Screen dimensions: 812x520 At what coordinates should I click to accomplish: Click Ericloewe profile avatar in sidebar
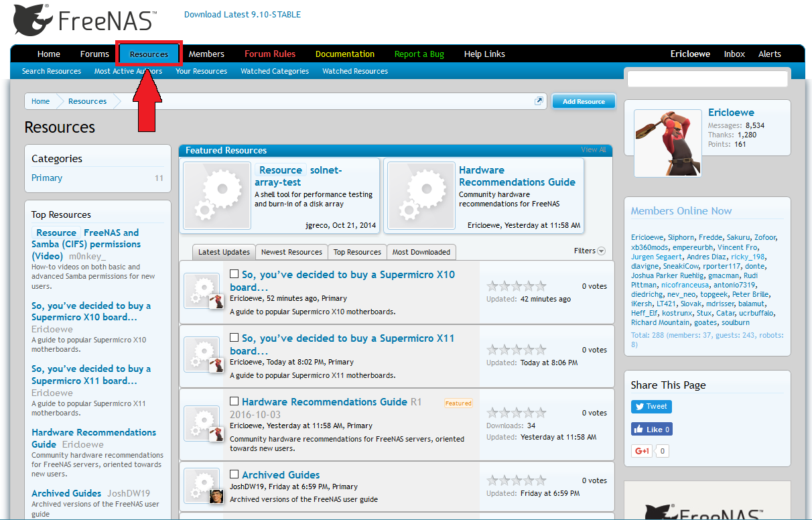point(667,143)
